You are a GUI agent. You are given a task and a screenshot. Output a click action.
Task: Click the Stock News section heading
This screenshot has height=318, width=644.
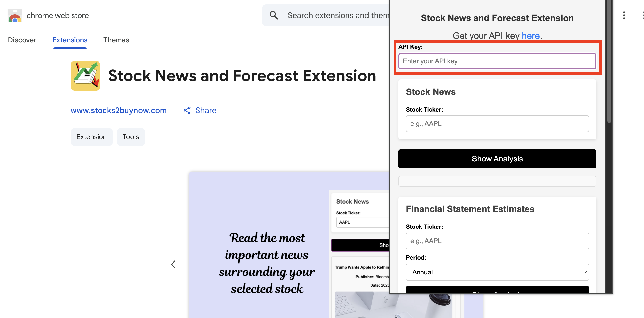[x=431, y=92]
